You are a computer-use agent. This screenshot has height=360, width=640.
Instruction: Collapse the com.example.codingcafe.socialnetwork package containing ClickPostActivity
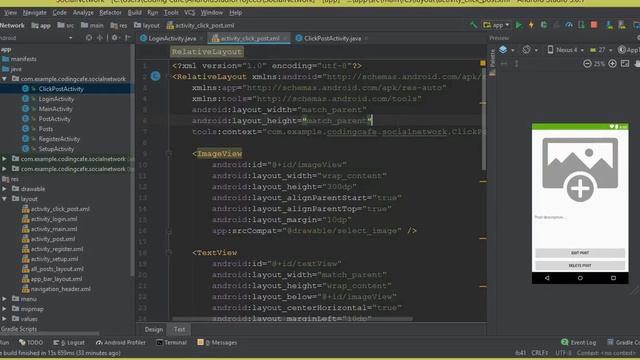(4, 79)
